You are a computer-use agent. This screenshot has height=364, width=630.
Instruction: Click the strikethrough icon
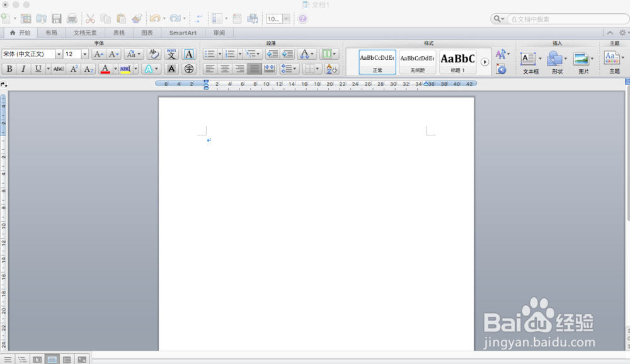[59, 68]
